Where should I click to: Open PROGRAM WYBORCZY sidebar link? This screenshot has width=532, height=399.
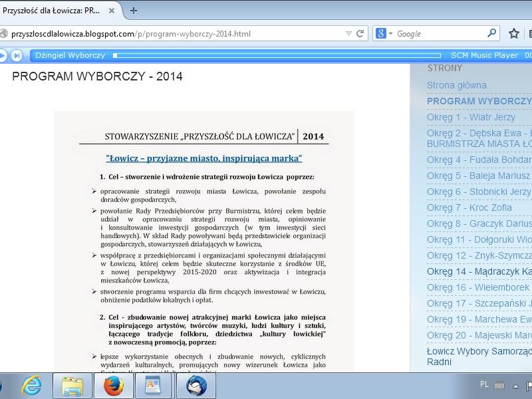pos(479,101)
